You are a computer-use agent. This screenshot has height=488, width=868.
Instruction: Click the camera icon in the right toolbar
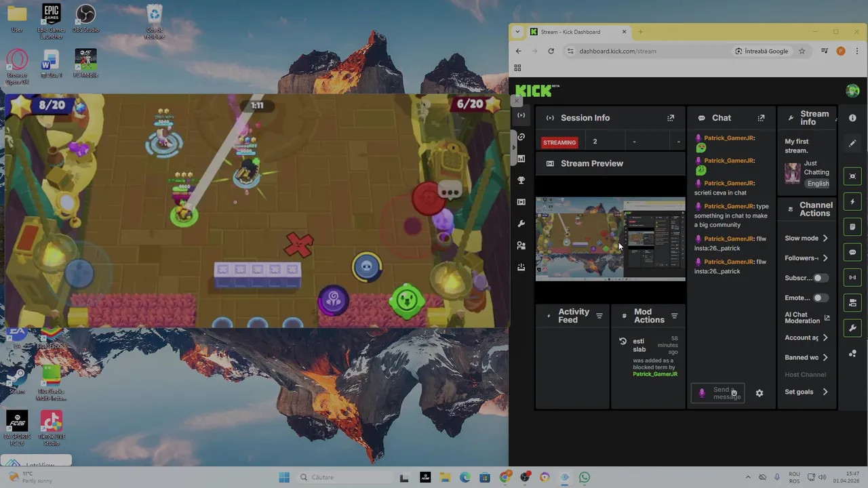click(852, 303)
